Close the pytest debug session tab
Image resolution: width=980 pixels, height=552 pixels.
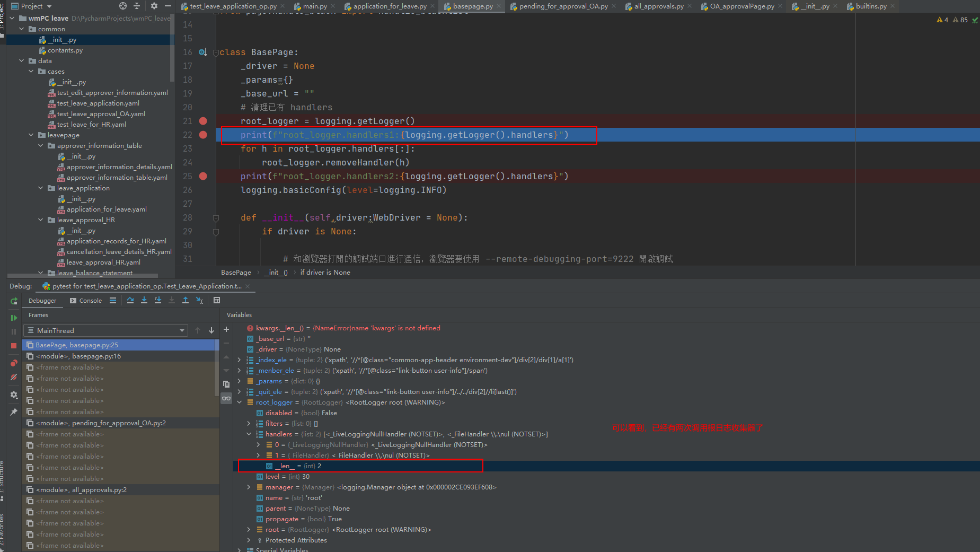(x=248, y=286)
